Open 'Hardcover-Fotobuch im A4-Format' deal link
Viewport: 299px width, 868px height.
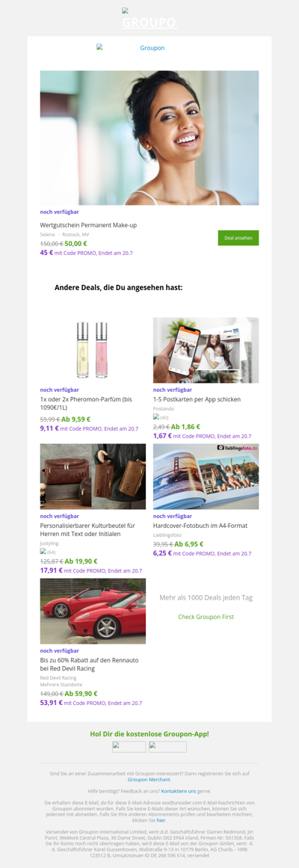(200, 526)
